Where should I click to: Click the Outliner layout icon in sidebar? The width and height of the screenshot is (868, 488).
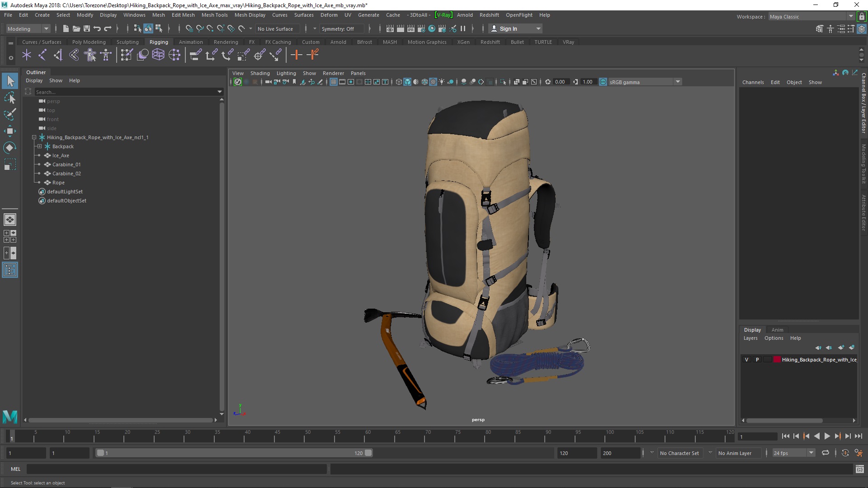[10, 270]
